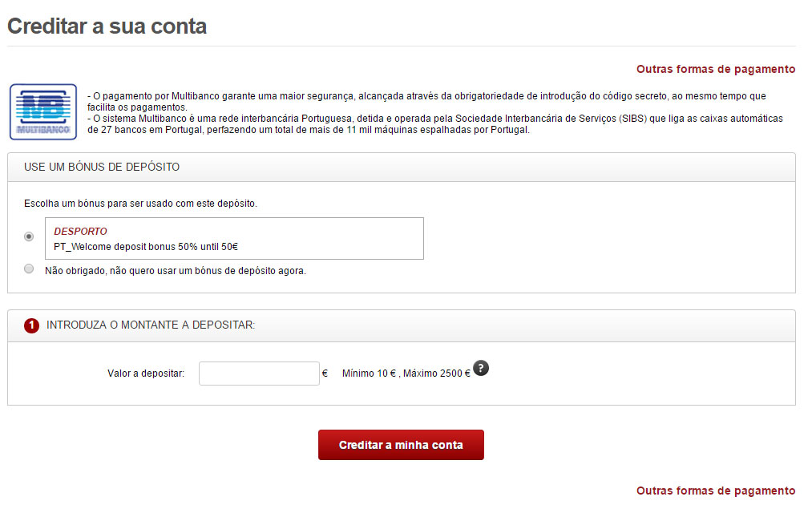
Task: Click the red 'DESPORTO' bonus title
Action: pos(80,232)
